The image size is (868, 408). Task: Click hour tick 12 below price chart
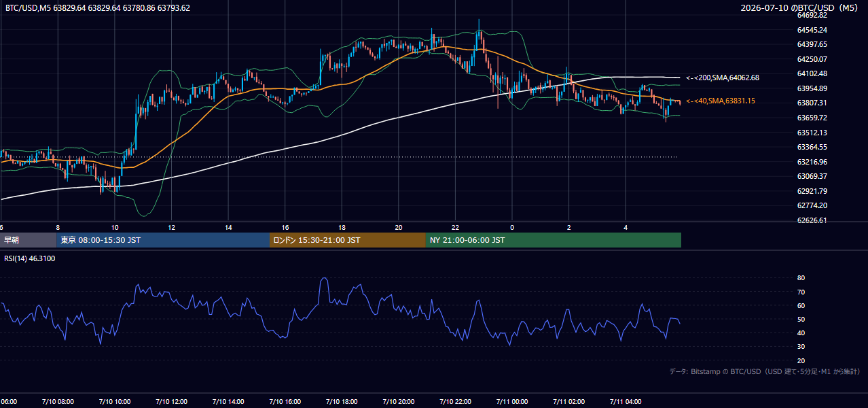pos(171,228)
